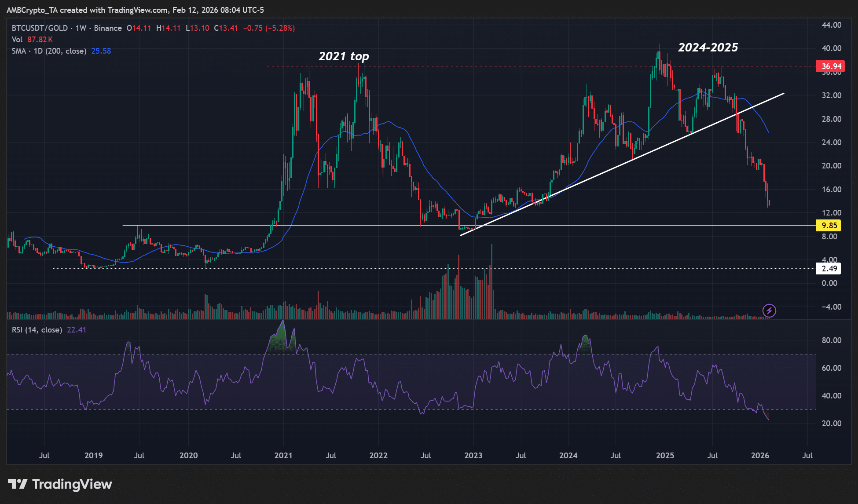
Task: Open the BTCUSDT/GOLD symbol legend
Action: [x=40, y=28]
